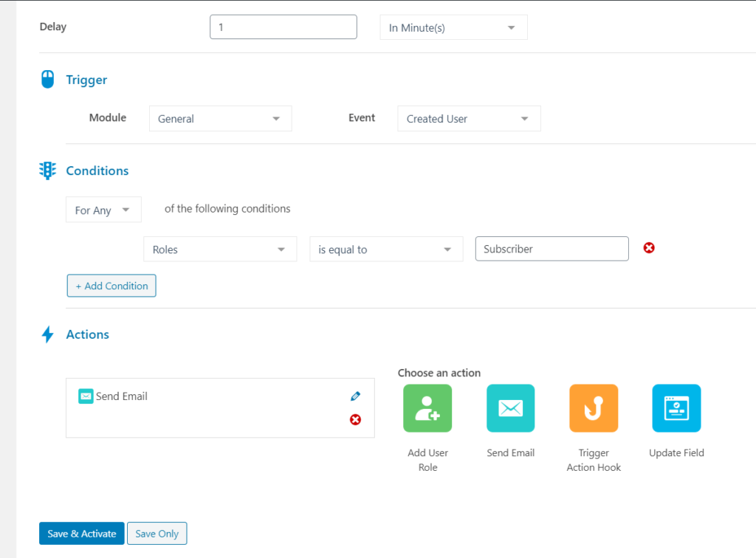The height and width of the screenshot is (558, 756).
Task: Expand the For Any conditions dropdown
Action: tap(103, 210)
